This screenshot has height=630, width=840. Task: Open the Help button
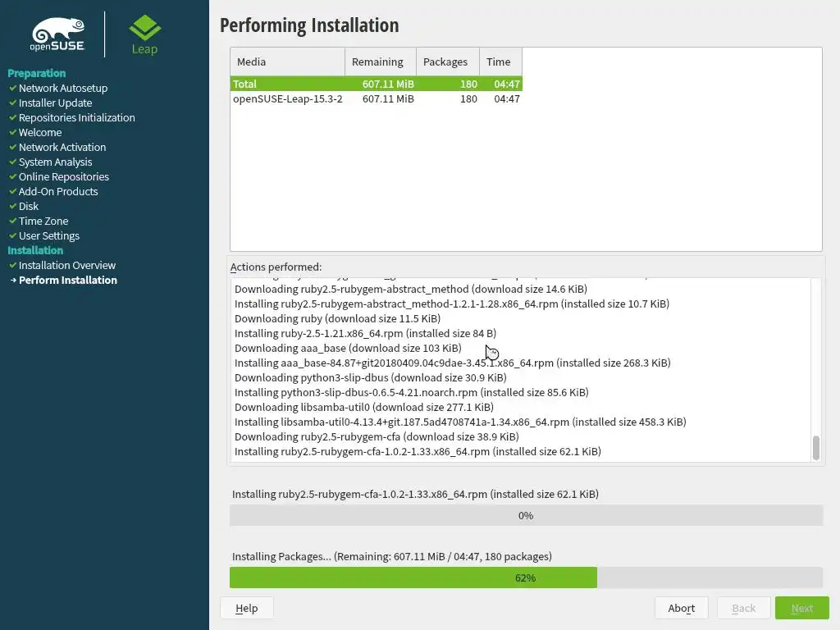click(x=246, y=608)
